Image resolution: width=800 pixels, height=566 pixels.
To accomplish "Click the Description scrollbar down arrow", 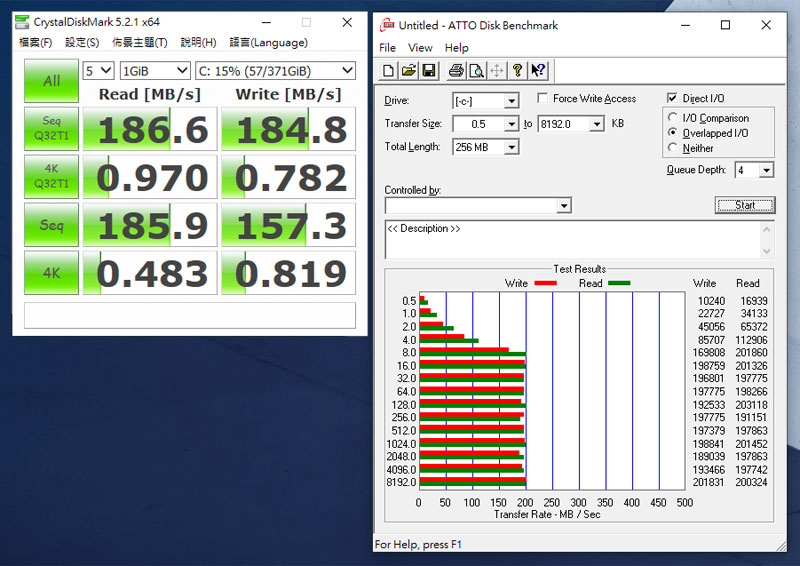I will pyautogui.click(x=766, y=251).
